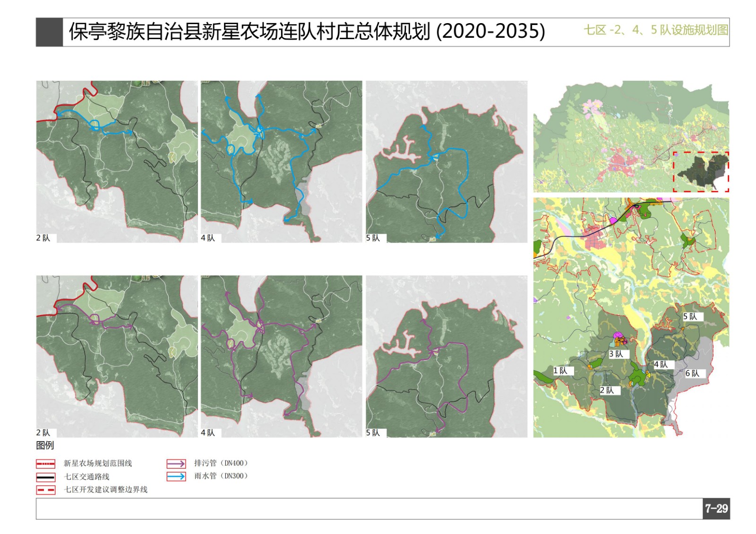
Task: Select legend text 雨水管（DN300）
Action: (x=221, y=476)
